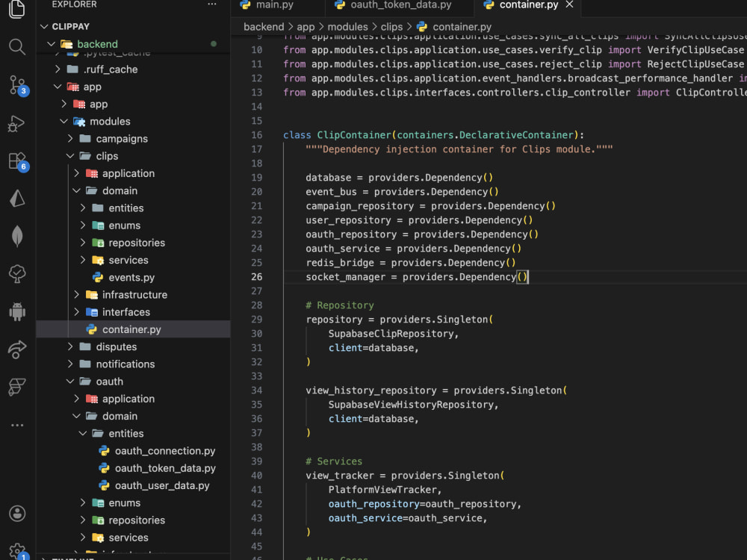Open the MongoDB leaf icon view
This screenshot has width=747, height=560.
click(17, 236)
